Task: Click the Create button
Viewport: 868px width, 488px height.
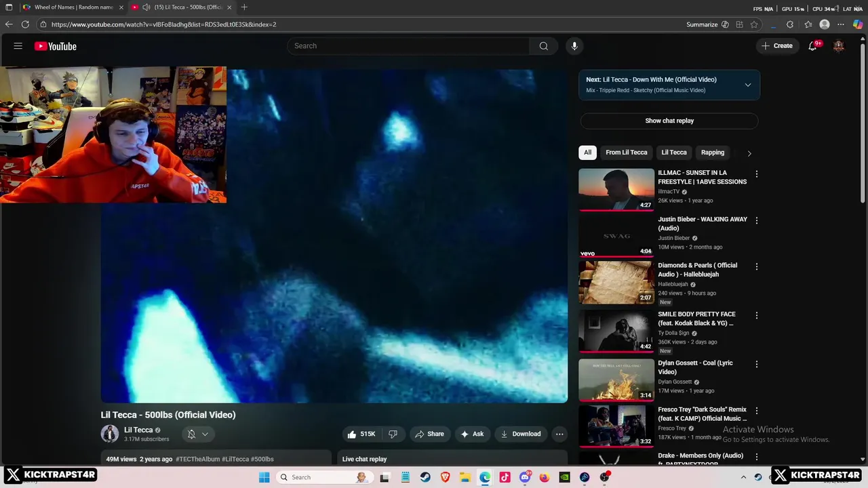Action: (777, 46)
